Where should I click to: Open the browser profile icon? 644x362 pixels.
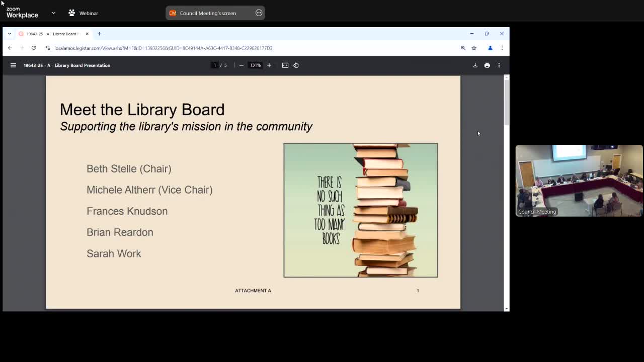(x=490, y=48)
